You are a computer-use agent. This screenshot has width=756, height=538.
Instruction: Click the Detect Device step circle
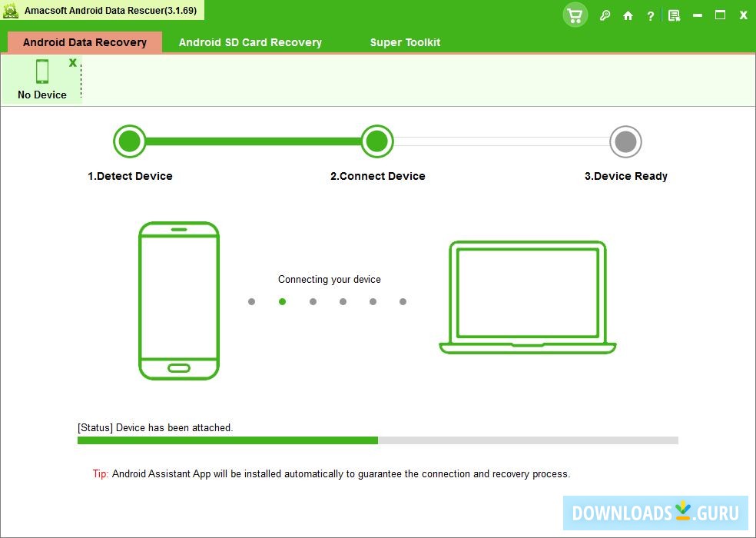pyautogui.click(x=130, y=141)
